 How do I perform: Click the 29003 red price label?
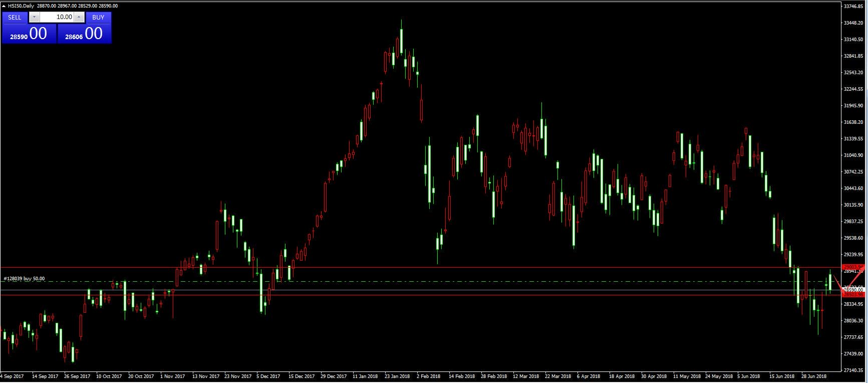point(852,267)
